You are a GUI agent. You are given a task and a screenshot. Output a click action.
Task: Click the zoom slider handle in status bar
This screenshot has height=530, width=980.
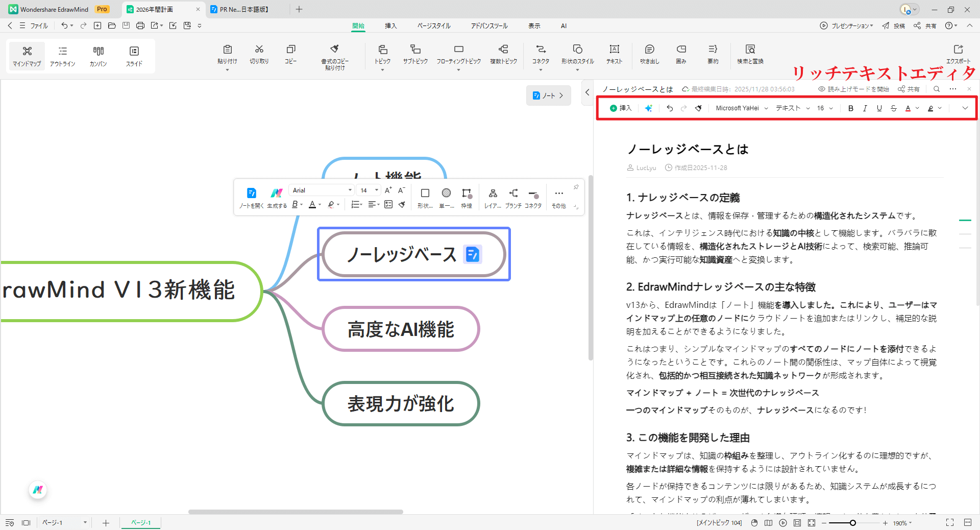[852, 523]
